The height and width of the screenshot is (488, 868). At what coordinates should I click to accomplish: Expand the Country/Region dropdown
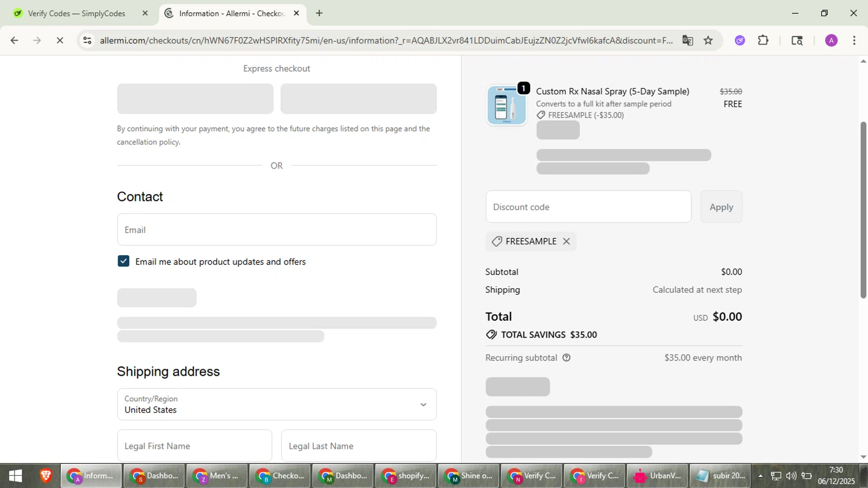coord(277,404)
